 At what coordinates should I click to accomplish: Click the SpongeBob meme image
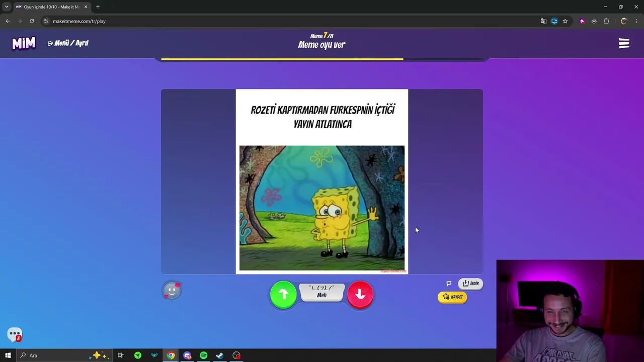tap(322, 208)
